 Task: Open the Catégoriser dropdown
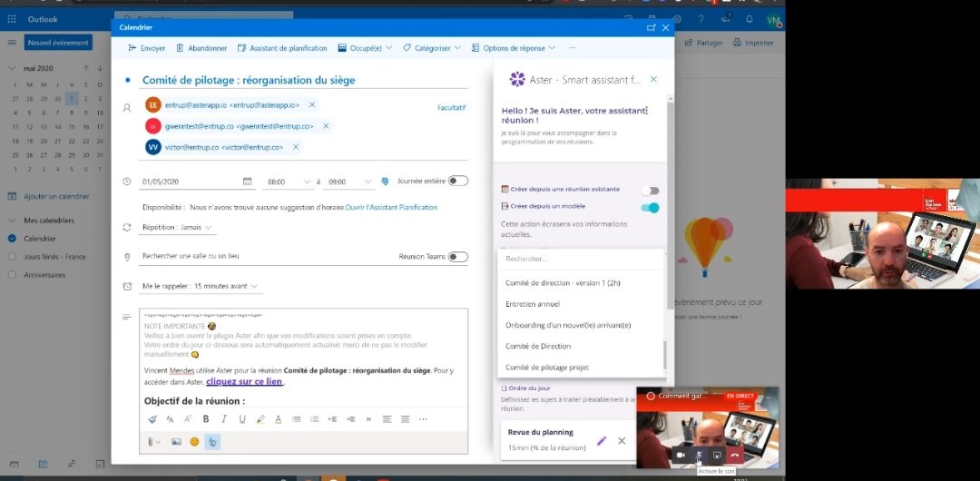tap(432, 48)
